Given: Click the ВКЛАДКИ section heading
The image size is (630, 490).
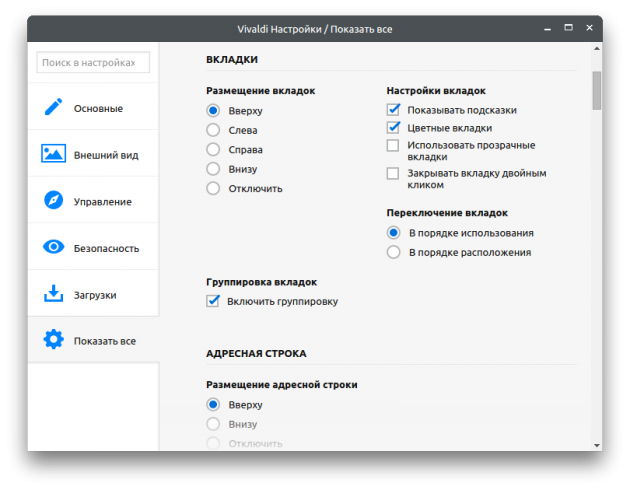Looking at the screenshot, I should [232, 59].
